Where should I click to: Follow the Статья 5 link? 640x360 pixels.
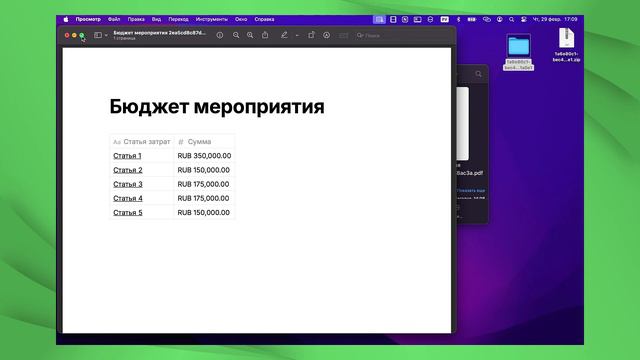(128, 213)
